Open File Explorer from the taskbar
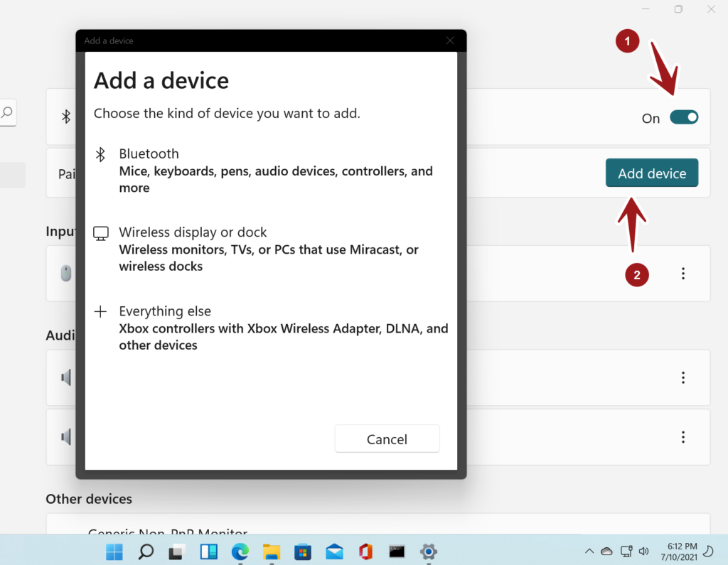 tap(272, 551)
